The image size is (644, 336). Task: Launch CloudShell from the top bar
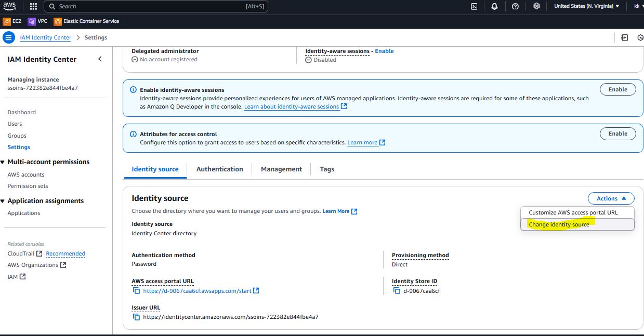pos(474,6)
